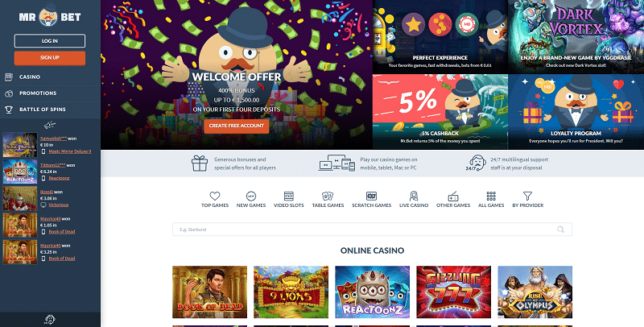
Task: Click the search magnifier icon
Action: (560, 230)
